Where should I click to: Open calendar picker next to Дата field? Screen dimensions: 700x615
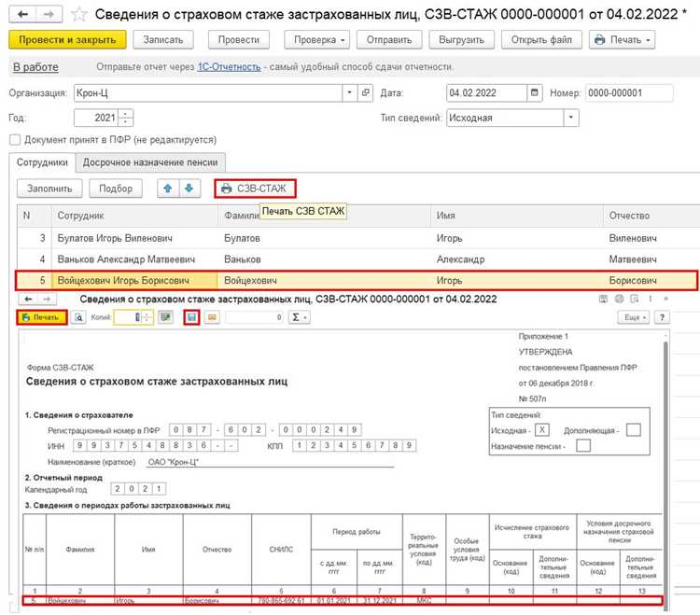tap(535, 92)
